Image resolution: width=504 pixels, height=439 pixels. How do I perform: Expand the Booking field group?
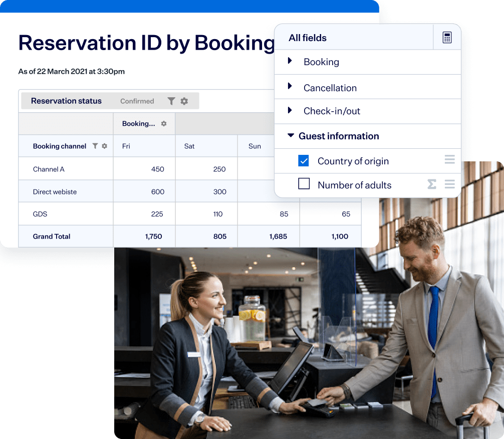point(290,61)
